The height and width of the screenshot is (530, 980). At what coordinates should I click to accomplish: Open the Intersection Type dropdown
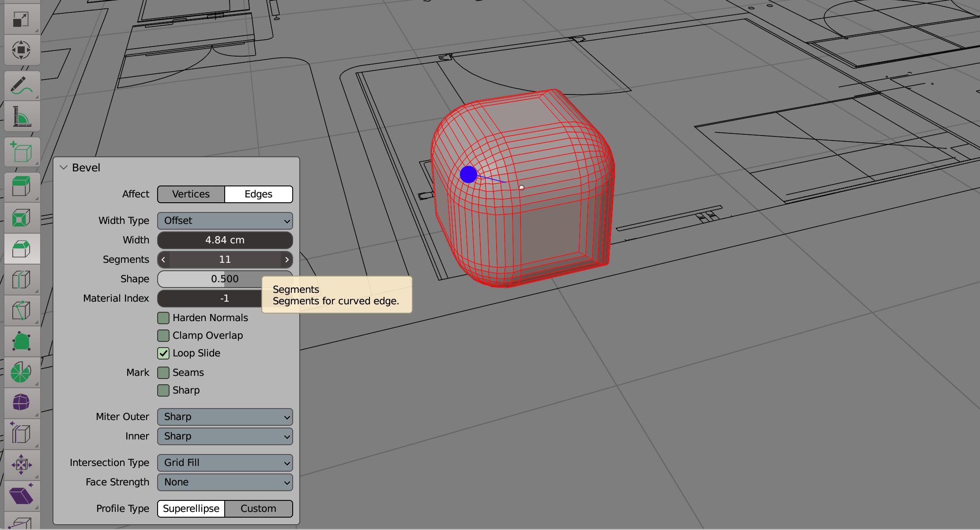click(x=225, y=463)
